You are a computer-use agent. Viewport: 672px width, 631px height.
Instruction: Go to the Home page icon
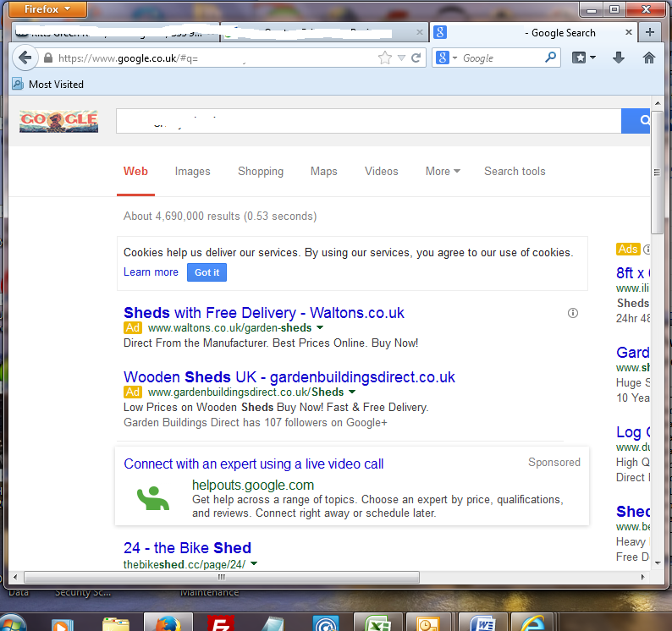[x=649, y=58]
